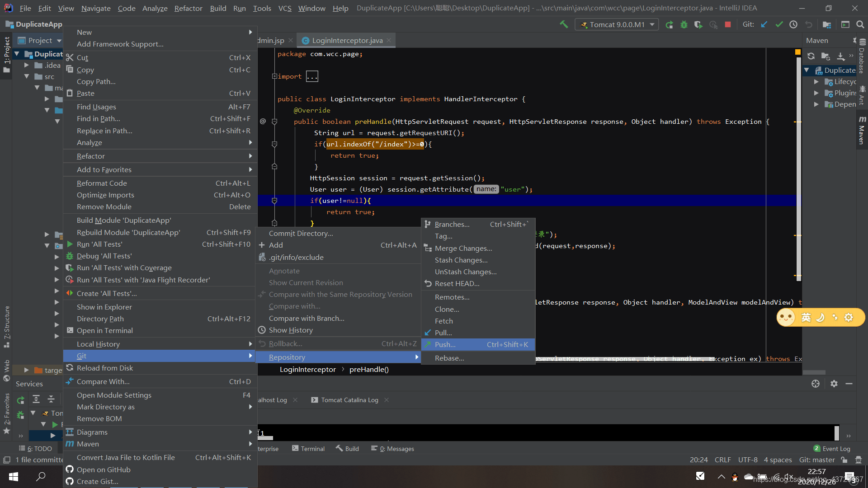Open the VCS menu in menu bar
The width and height of the screenshot is (868, 488).
click(284, 8)
